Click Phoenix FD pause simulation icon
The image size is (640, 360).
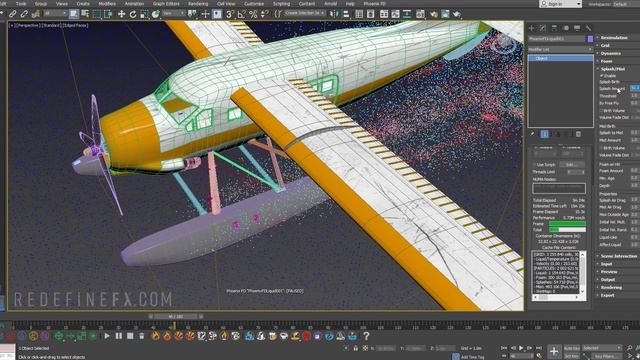pos(118,336)
